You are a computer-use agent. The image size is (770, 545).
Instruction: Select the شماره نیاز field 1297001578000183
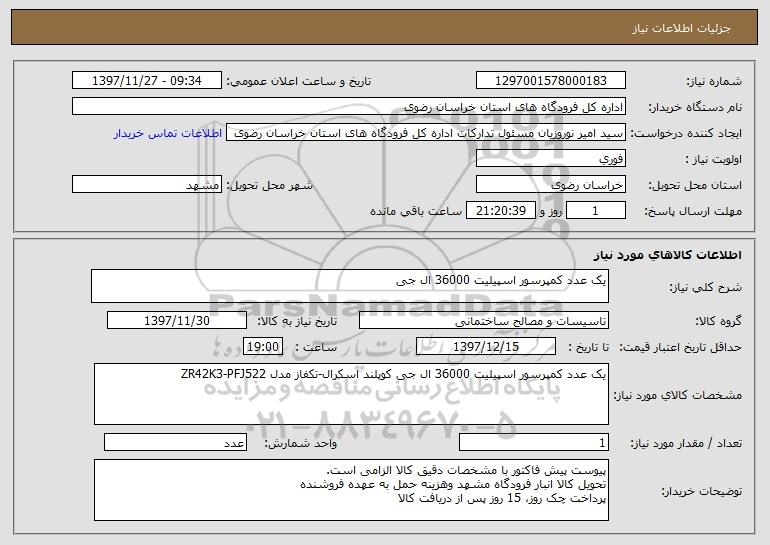click(x=550, y=80)
